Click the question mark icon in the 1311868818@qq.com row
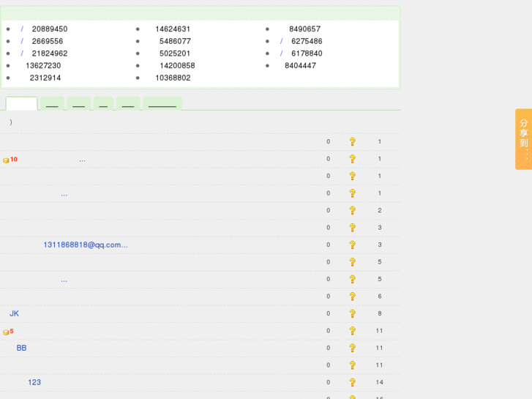Screen dimensions: 532x399 click(x=353, y=245)
